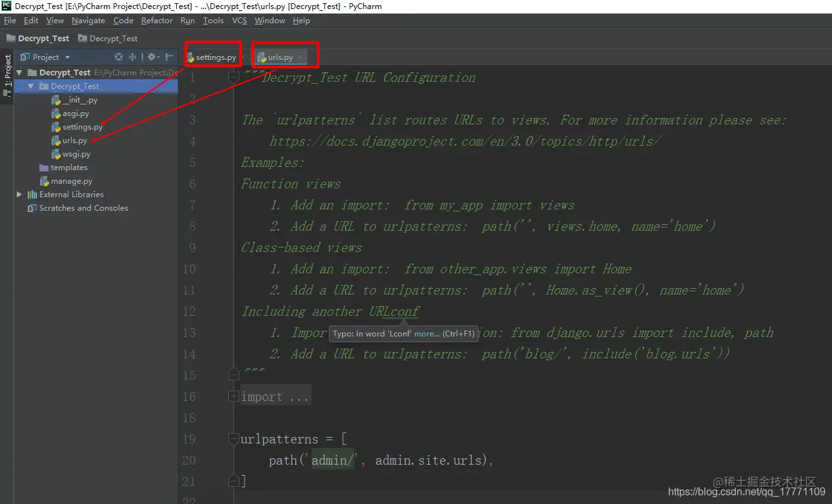The image size is (832, 504).
Task: Select External Libraries in project tree
Action: click(72, 195)
